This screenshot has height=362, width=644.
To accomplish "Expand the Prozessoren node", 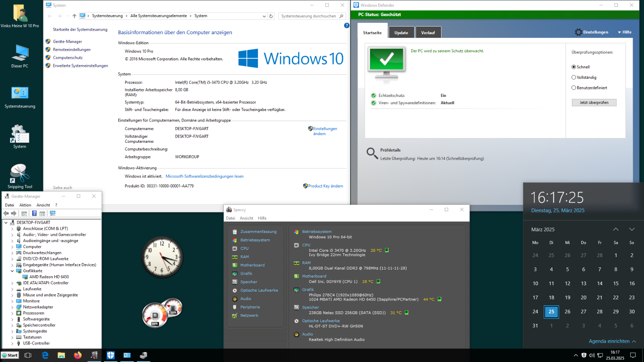I will pos(12,313).
